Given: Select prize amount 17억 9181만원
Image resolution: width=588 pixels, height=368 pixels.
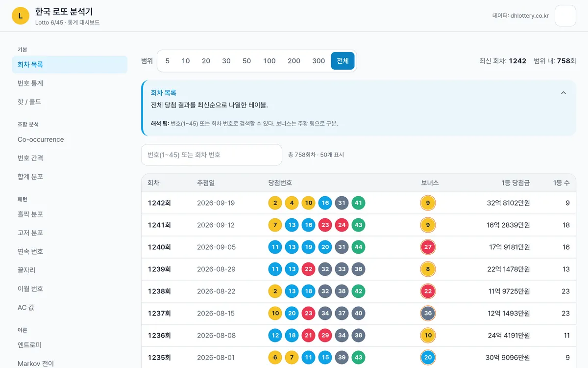Looking at the screenshot, I should click(510, 247).
